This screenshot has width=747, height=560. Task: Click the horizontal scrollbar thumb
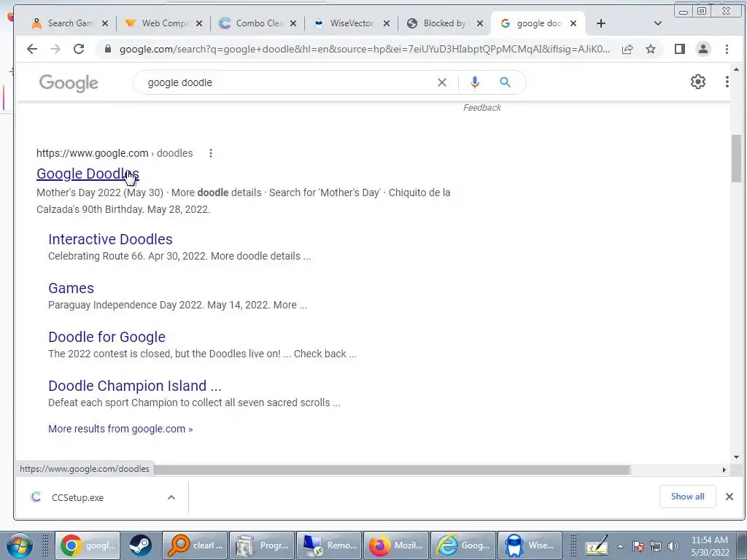(392, 470)
